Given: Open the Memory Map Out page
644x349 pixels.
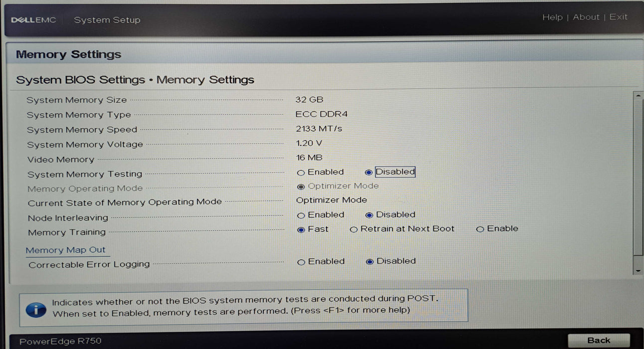Looking at the screenshot, I should pos(67,250).
